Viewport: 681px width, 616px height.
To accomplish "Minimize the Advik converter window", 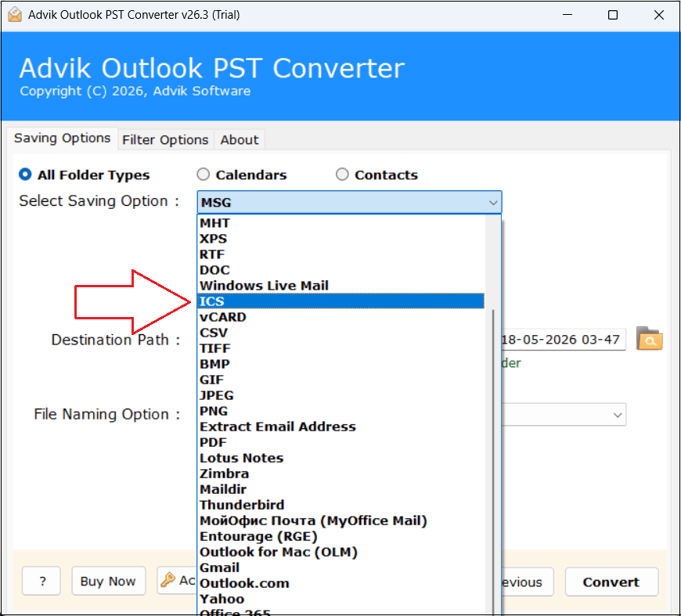I will (x=567, y=15).
